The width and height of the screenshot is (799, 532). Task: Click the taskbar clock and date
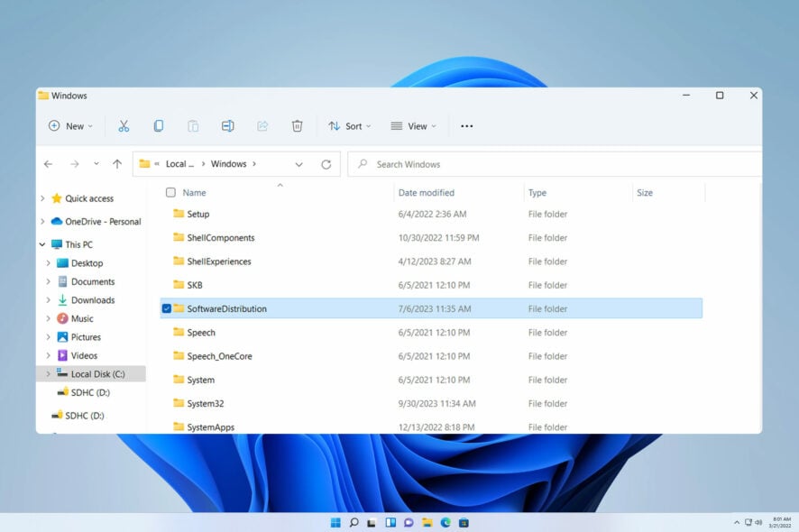[781, 522]
